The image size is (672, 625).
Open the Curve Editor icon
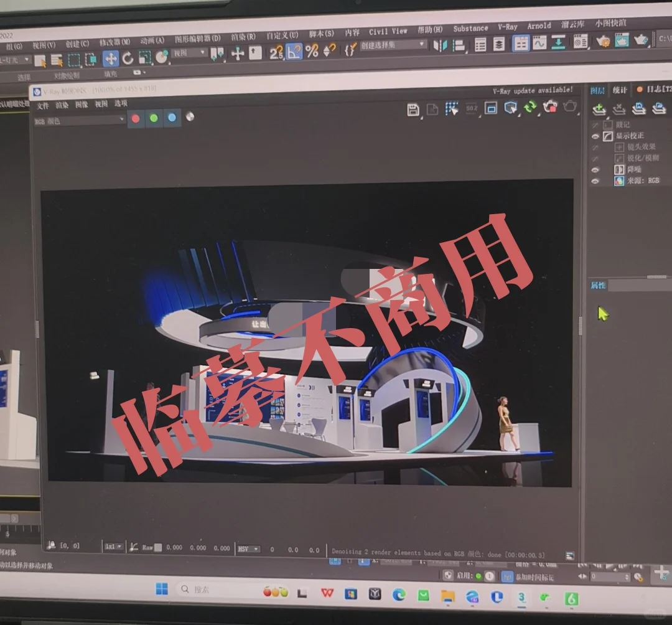click(x=539, y=43)
